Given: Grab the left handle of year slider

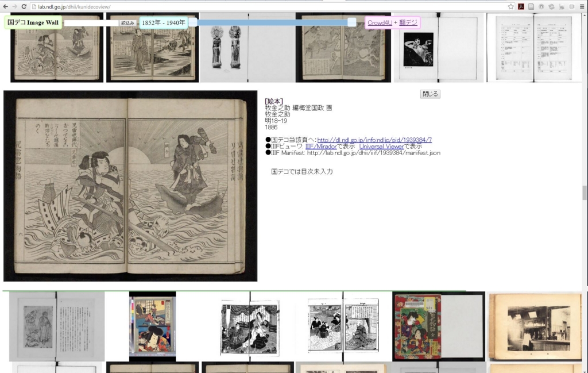Looking at the screenshot, I should [x=193, y=22].
